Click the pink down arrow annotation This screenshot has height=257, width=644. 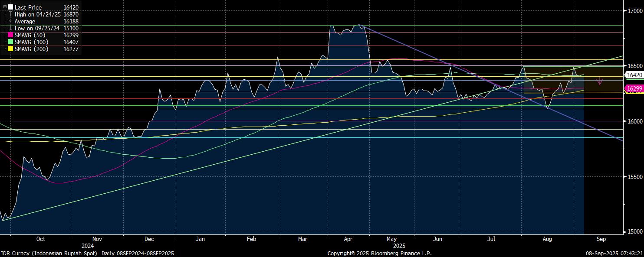pyautogui.click(x=600, y=81)
